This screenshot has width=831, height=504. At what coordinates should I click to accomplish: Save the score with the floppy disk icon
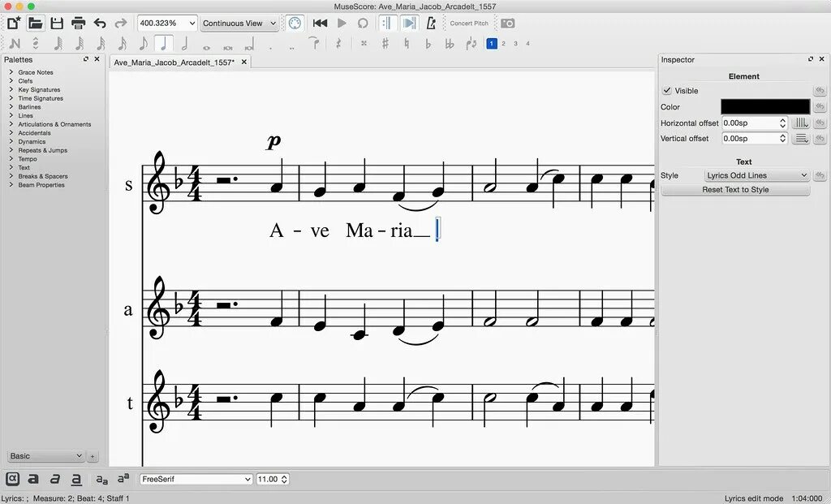click(57, 23)
